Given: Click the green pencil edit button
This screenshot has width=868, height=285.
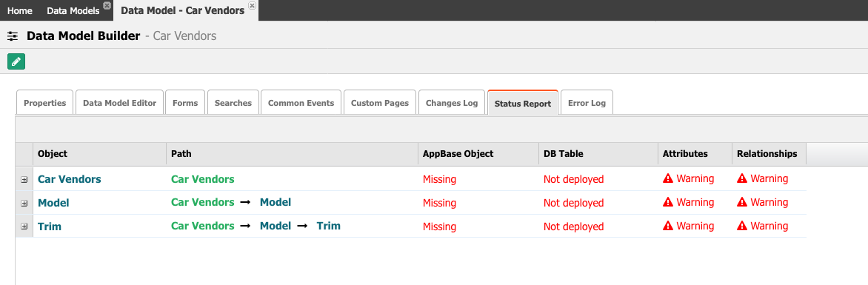Looking at the screenshot, I should click(16, 61).
